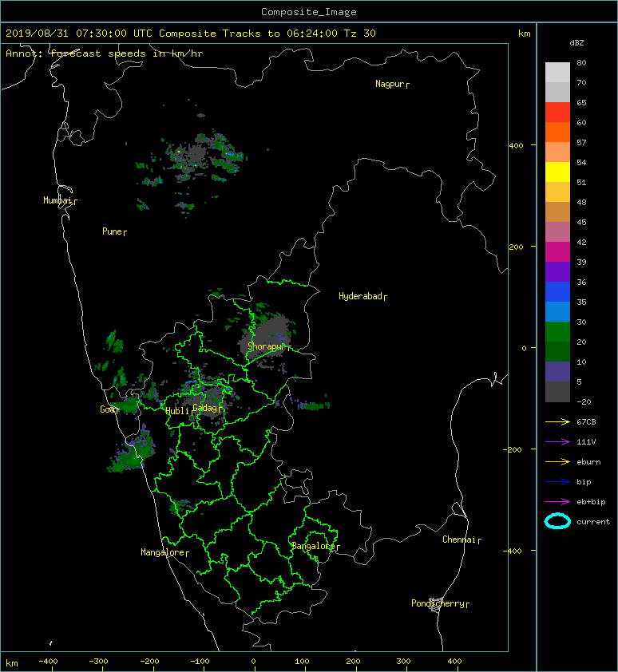Click the mauve 45 dBZ color swatch
618x672 pixels.
pos(557,232)
